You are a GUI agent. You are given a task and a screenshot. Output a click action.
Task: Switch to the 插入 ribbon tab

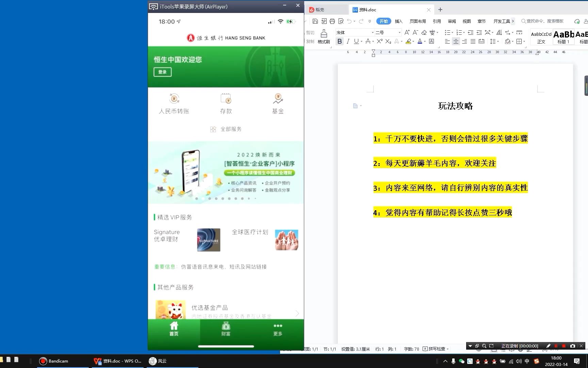click(398, 21)
